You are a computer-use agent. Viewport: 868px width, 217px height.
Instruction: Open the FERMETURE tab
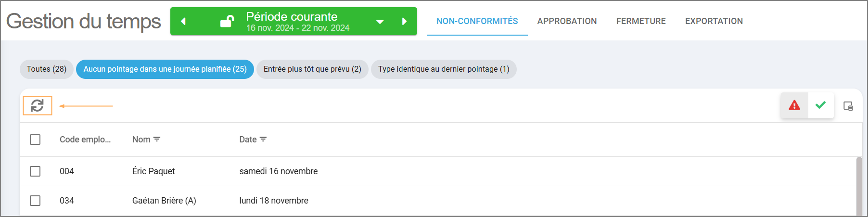tap(641, 21)
